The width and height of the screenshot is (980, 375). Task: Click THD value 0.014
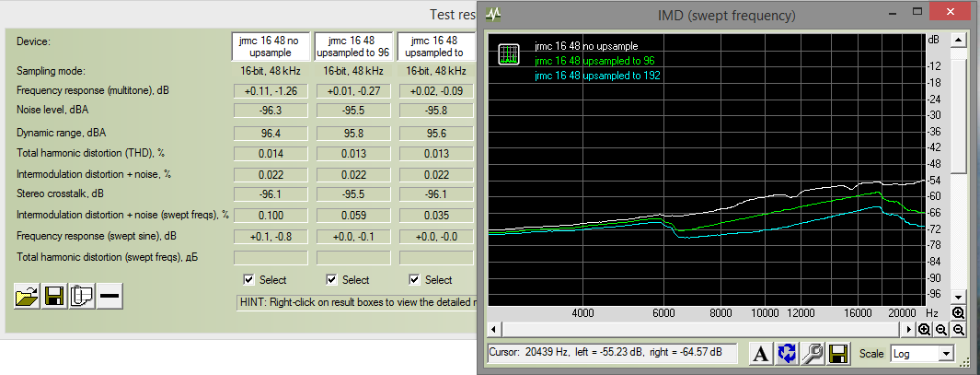[x=271, y=154]
